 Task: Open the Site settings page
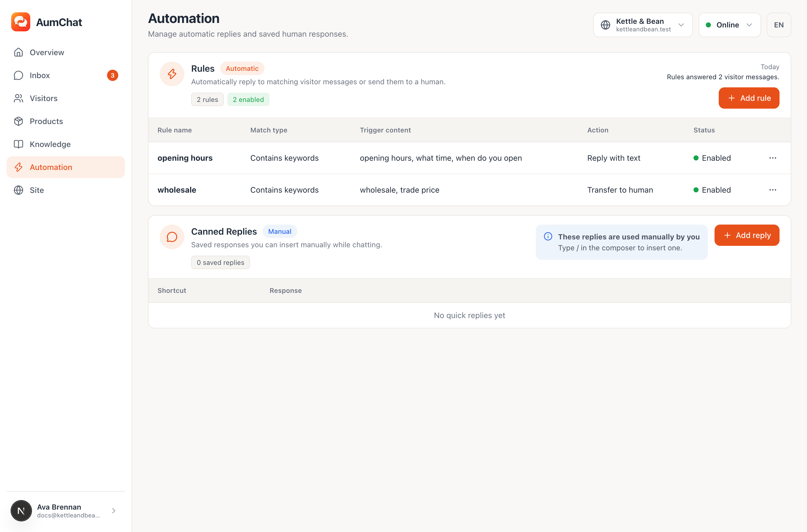click(x=66, y=190)
